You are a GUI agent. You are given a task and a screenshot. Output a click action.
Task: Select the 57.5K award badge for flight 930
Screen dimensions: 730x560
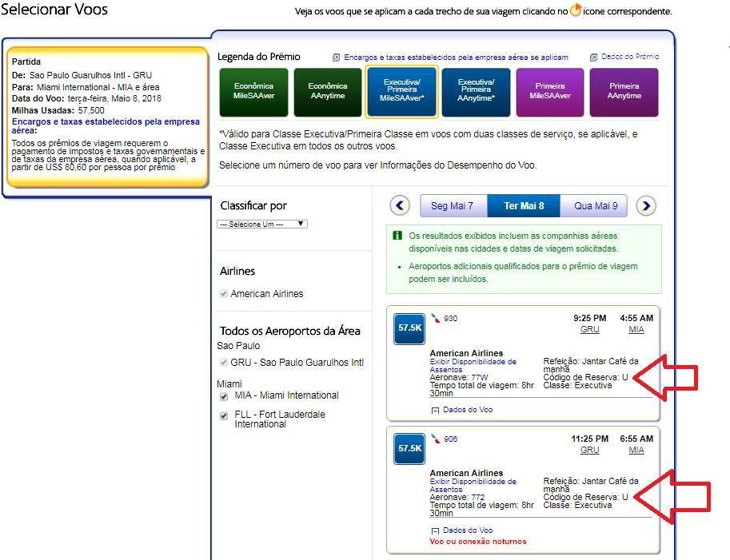point(409,328)
